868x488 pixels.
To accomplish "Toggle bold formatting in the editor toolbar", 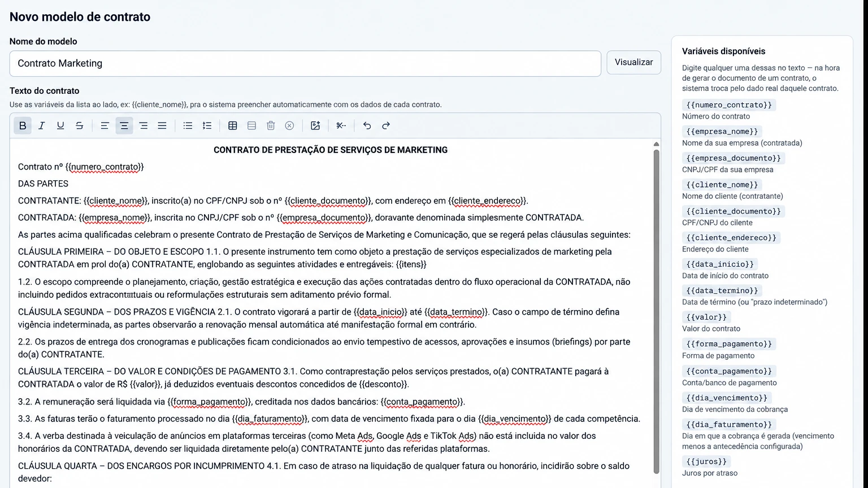I will [23, 125].
